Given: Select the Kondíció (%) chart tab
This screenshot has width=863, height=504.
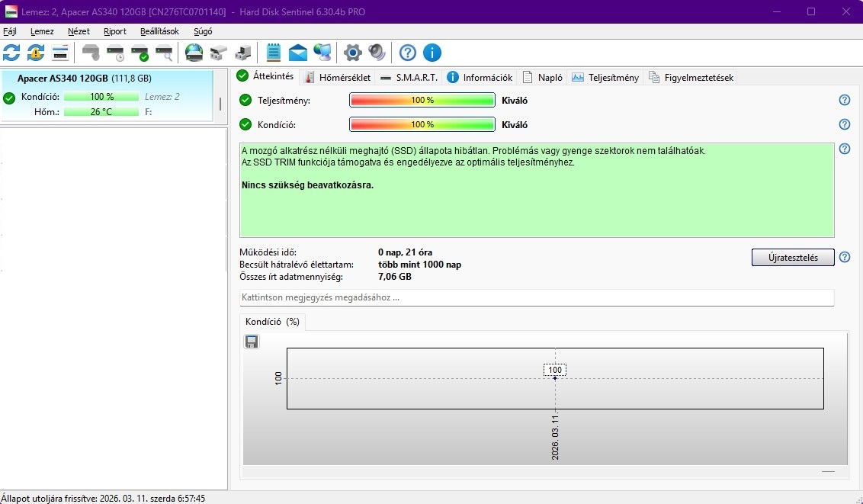Looking at the screenshot, I should tap(272, 322).
